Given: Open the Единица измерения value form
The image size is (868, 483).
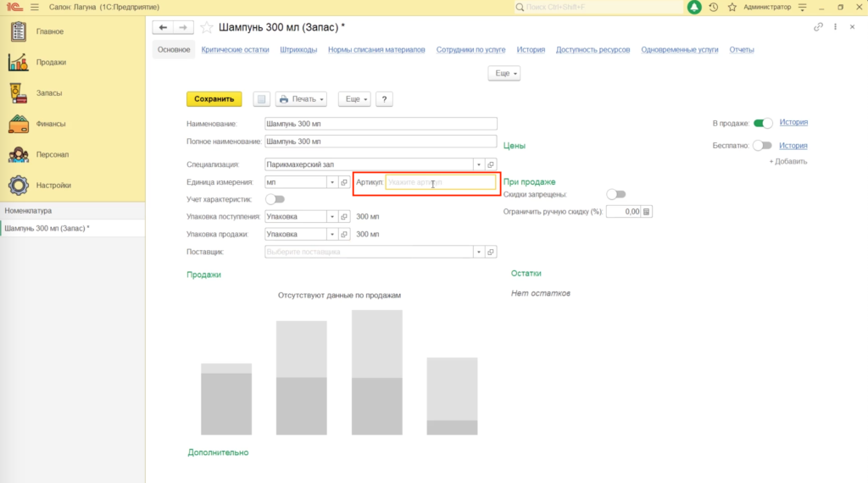Looking at the screenshot, I should pos(344,182).
